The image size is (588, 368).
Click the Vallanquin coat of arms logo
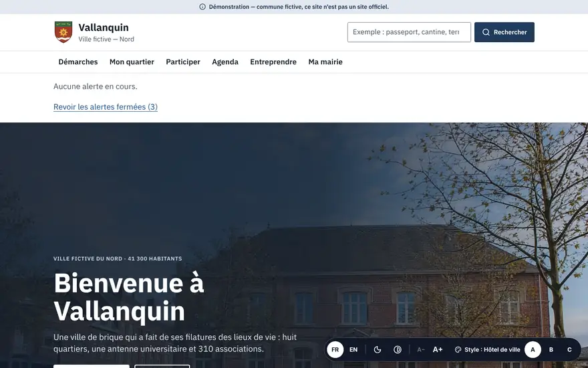pyautogui.click(x=63, y=32)
